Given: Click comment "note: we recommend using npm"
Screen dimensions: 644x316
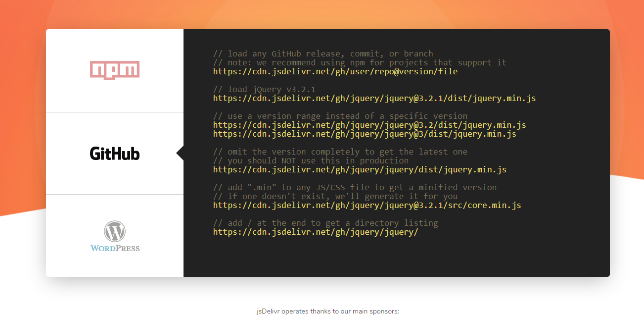Looking at the screenshot, I should point(360,62).
